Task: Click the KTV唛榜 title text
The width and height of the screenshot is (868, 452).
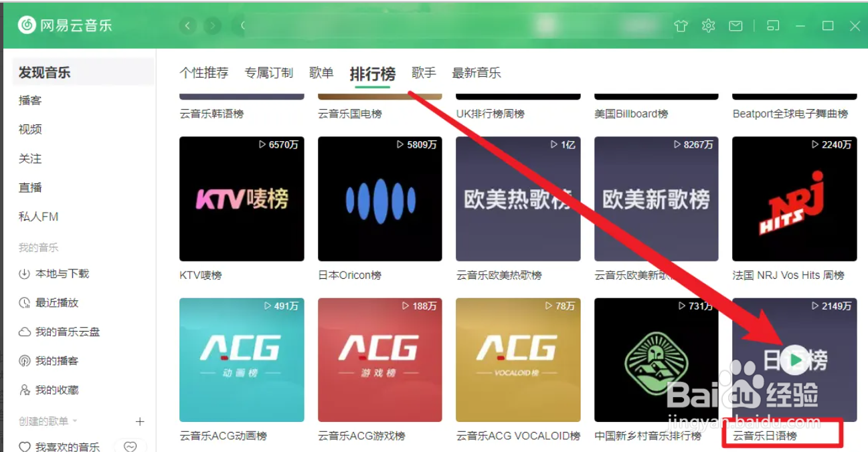Action: click(x=201, y=275)
